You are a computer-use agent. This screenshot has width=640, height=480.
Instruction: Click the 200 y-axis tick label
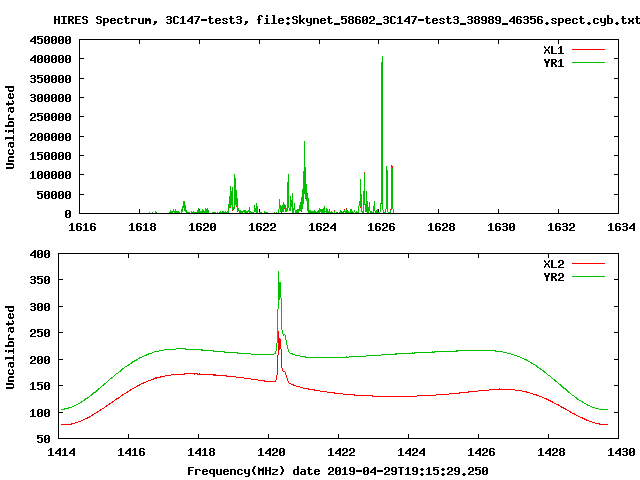point(40,360)
